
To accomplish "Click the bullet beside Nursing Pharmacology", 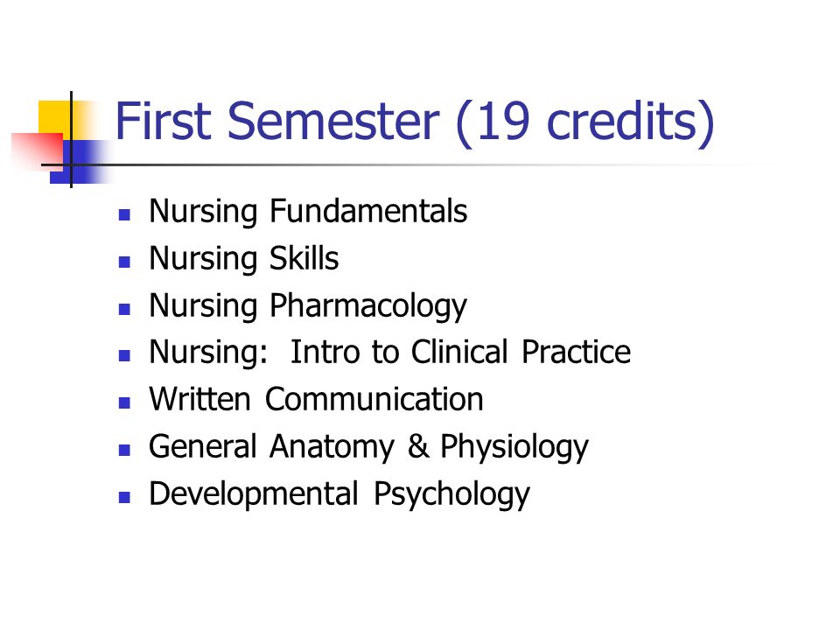I will (x=124, y=309).
